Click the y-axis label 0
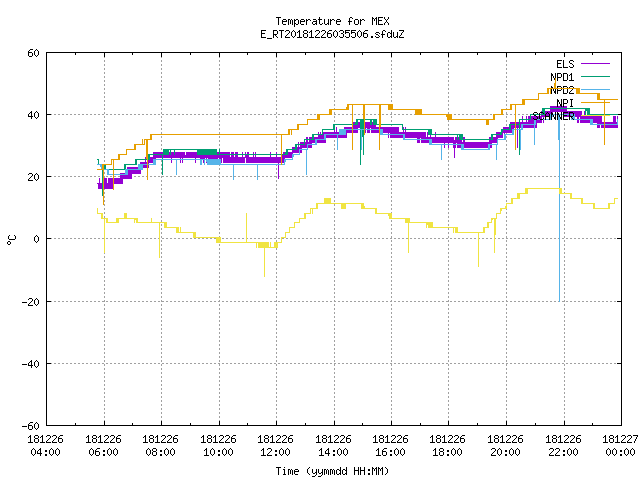 (37, 239)
